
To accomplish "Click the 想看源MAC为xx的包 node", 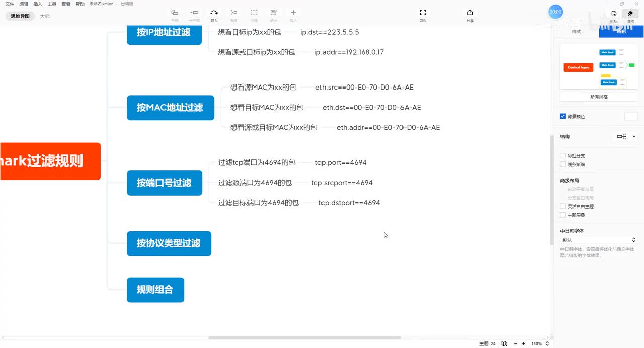I will click(264, 87).
